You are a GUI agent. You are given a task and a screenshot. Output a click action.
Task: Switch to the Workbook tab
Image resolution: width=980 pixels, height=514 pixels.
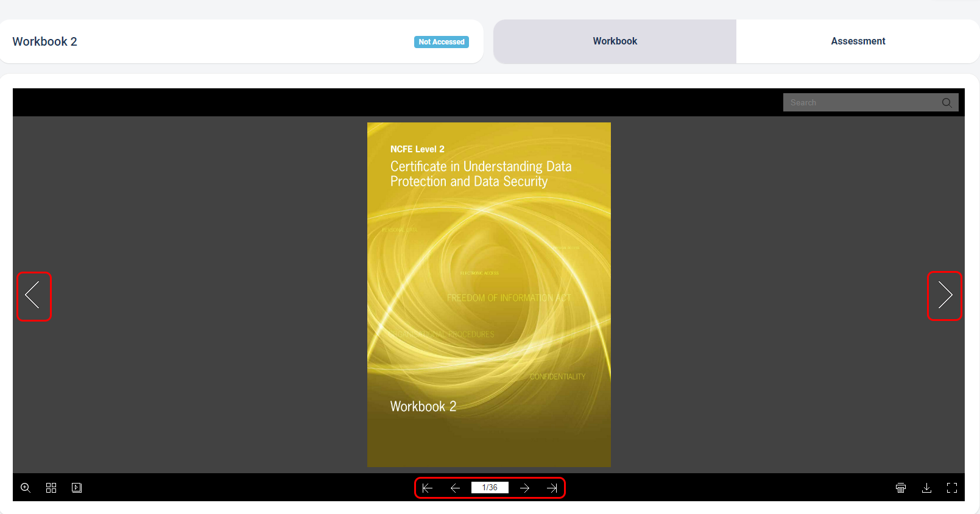coord(615,41)
